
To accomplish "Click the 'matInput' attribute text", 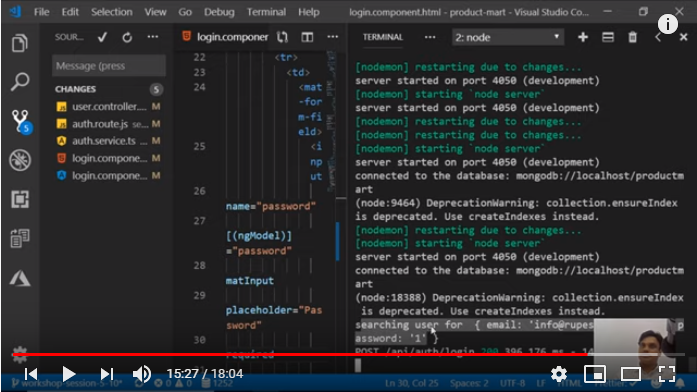I will [x=249, y=281].
